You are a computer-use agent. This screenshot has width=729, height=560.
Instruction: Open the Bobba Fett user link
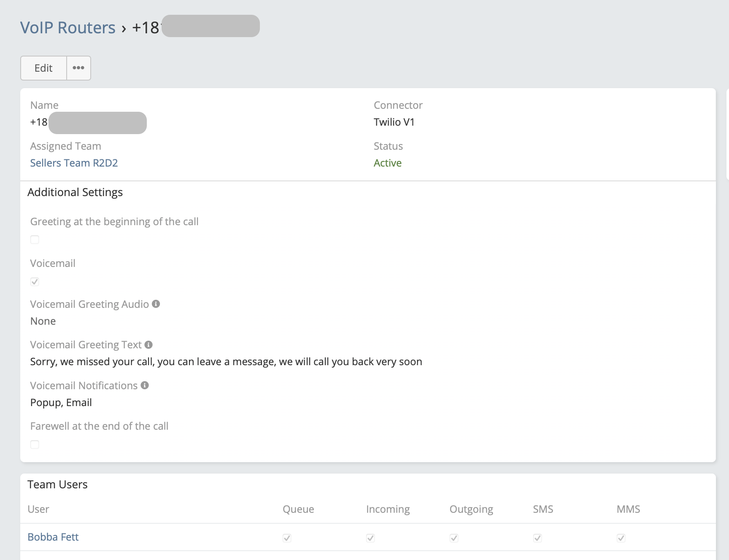[x=53, y=537]
